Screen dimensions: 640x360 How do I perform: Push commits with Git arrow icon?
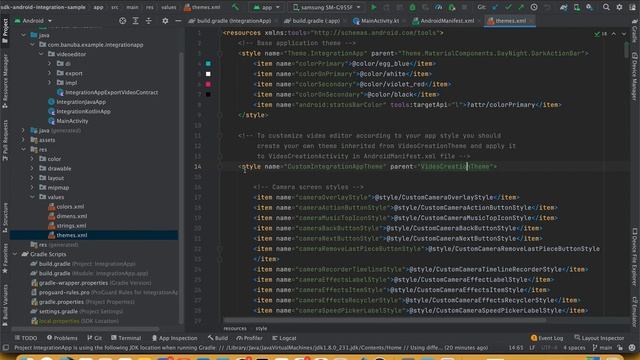[521, 7]
